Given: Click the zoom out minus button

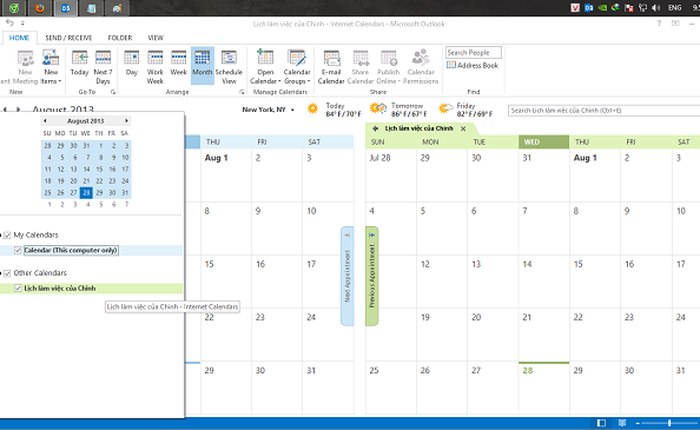Looking at the screenshot, I should pos(638,423).
